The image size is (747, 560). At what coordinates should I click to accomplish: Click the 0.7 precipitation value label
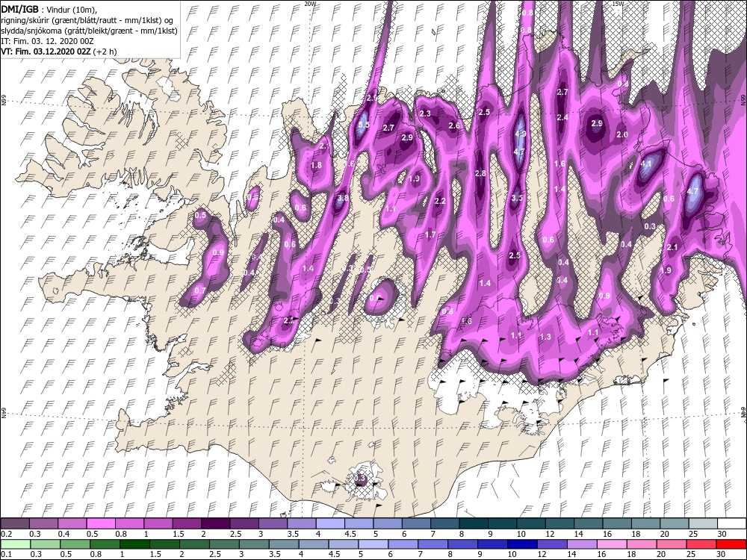coord(200,290)
